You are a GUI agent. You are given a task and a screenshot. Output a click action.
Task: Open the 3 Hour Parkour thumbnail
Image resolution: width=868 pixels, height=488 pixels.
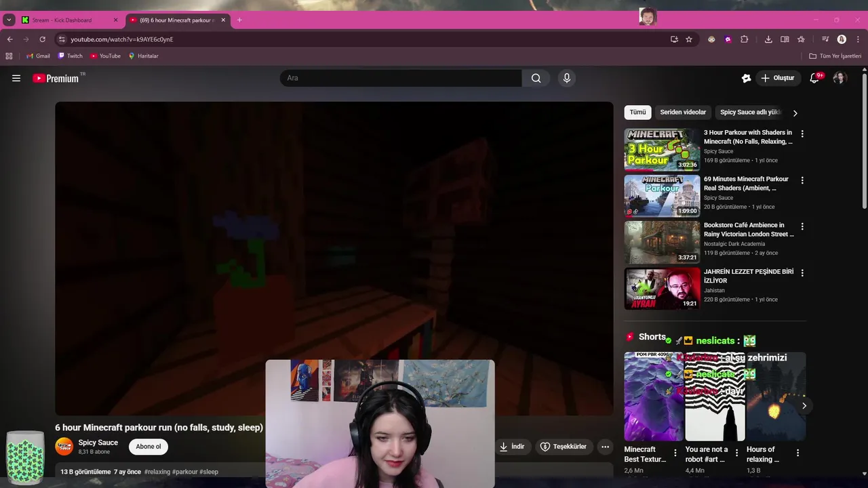click(662, 149)
